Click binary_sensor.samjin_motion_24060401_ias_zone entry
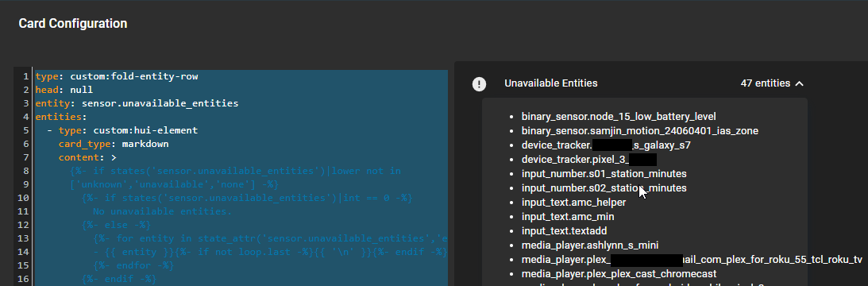868x286 pixels. point(640,131)
